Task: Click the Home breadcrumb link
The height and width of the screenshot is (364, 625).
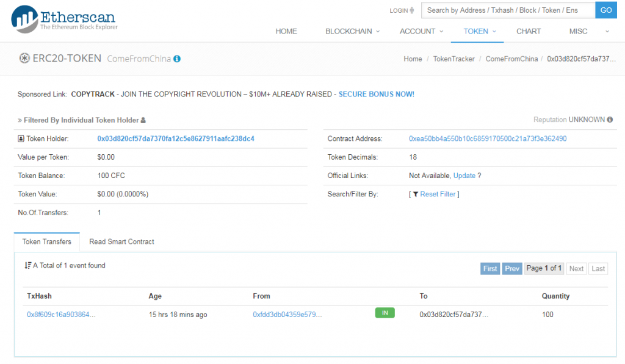Action: 413,59
